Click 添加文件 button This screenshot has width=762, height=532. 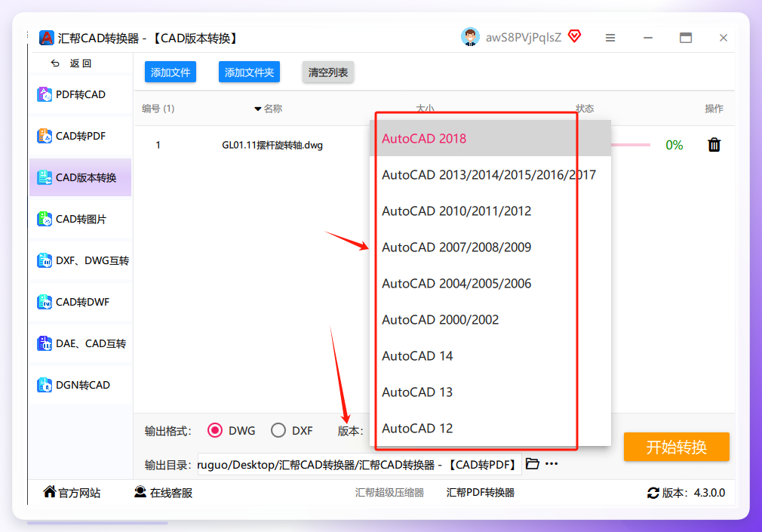tap(171, 72)
